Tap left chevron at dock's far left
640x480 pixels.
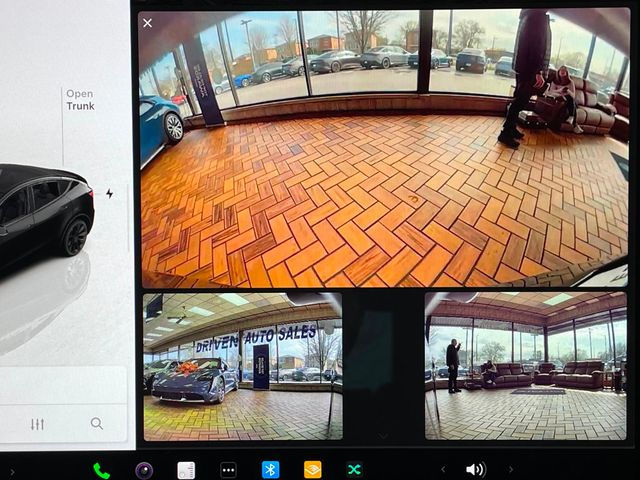(x=12, y=471)
